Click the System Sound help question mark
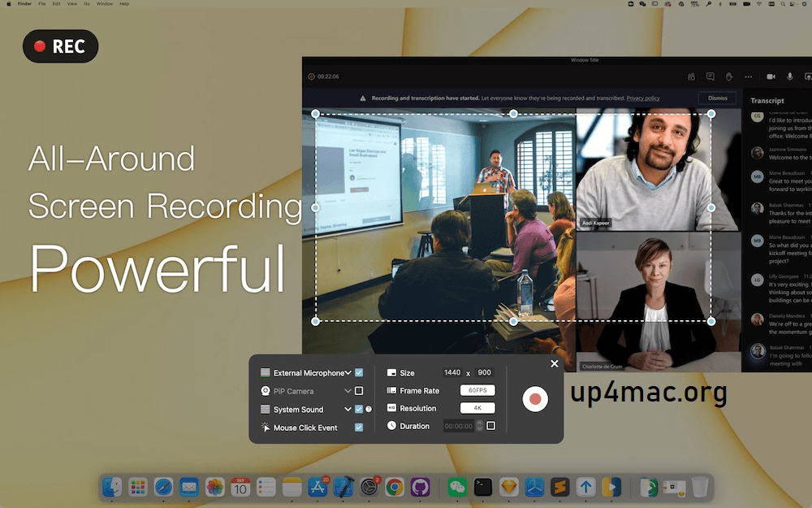The width and height of the screenshot is (812, 508). coord(369,410)
